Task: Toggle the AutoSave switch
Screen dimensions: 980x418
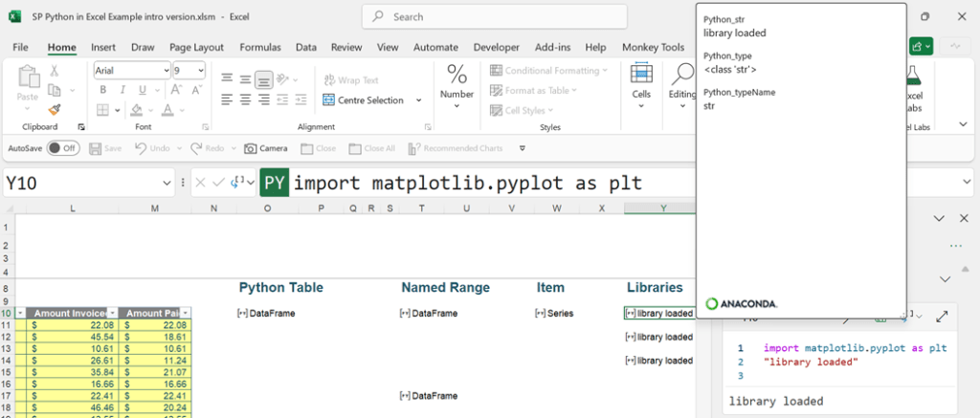Action: (63, 148)
